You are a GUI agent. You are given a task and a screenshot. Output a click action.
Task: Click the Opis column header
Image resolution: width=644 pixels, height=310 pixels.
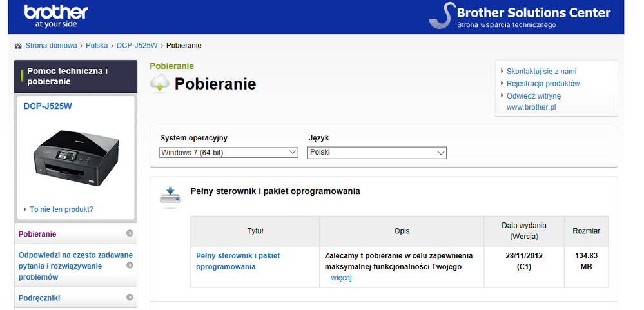point(402,231)
